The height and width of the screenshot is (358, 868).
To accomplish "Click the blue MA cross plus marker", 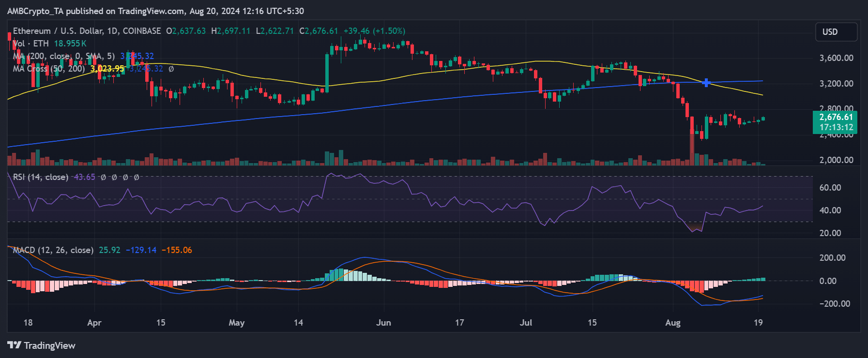I will point(706,83).
